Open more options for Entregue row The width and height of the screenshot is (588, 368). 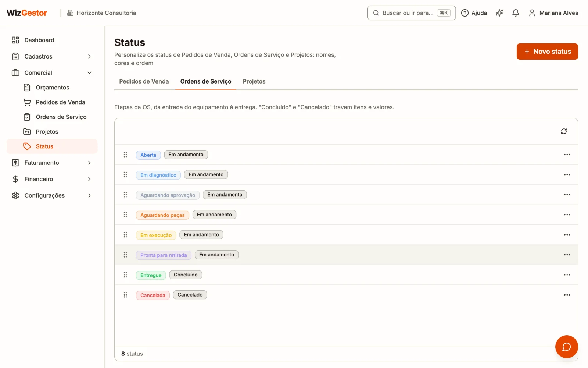point(567,275)
